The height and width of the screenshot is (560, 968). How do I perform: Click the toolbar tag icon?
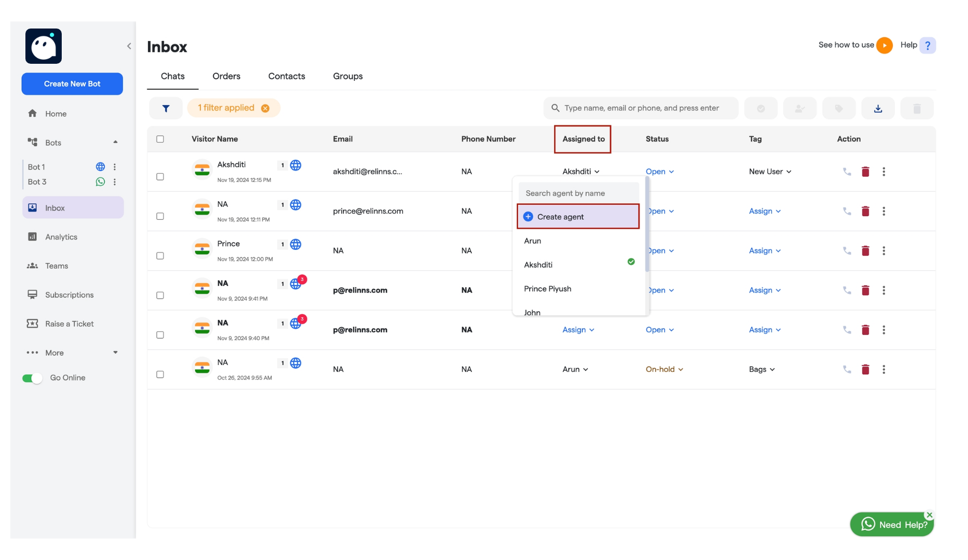pos(839,108)
